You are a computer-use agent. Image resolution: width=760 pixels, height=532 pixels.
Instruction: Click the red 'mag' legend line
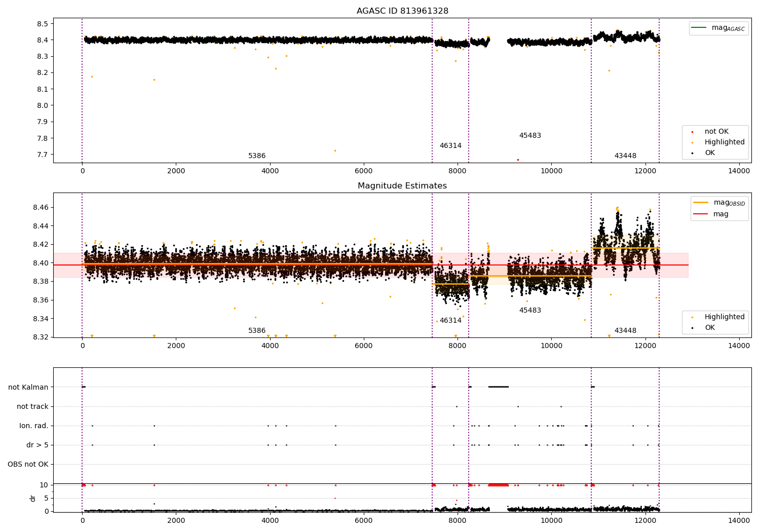click(x=701, y=214)
